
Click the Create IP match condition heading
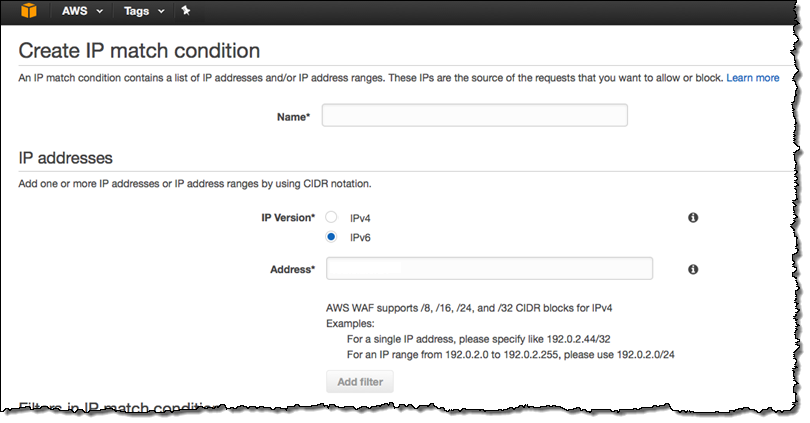point(139,51)
